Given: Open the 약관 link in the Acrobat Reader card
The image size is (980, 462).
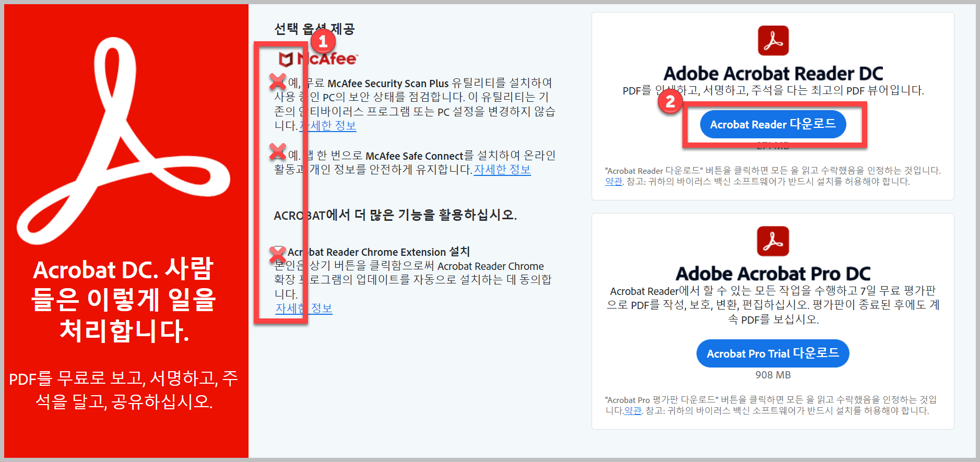Looking at the screenshot, I should pos(613,182).
